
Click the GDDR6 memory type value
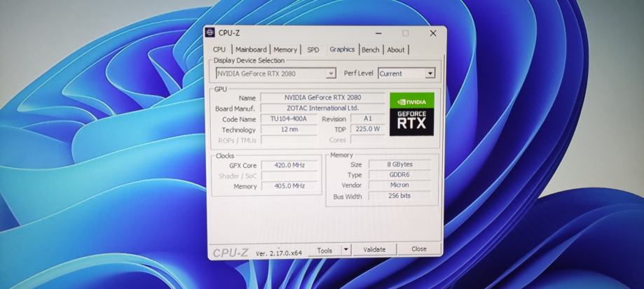pos(399,175)
